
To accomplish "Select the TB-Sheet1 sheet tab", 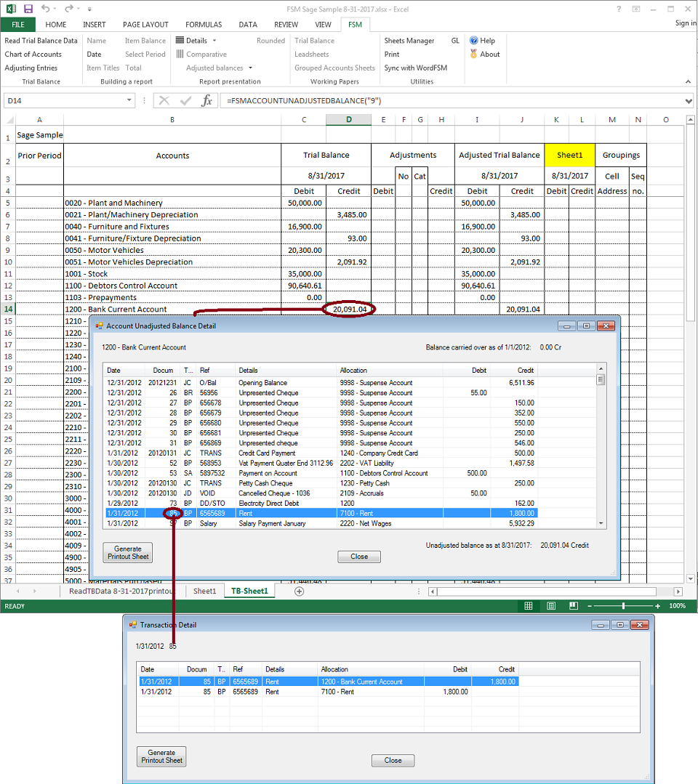I will click(x=249, y=591).
